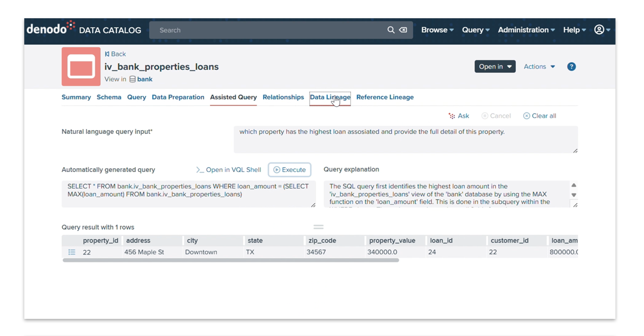Click the natural language query input field
644x336 pixels.
(x=405, y=139)
